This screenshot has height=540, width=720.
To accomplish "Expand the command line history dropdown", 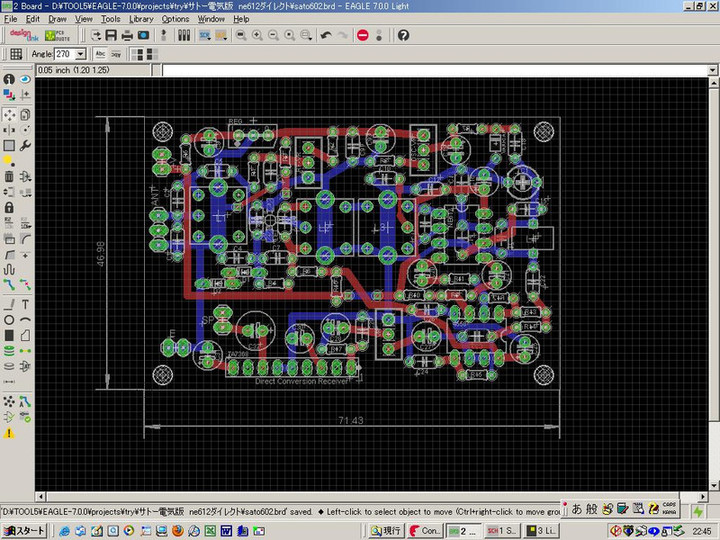I will pos(713,71).
